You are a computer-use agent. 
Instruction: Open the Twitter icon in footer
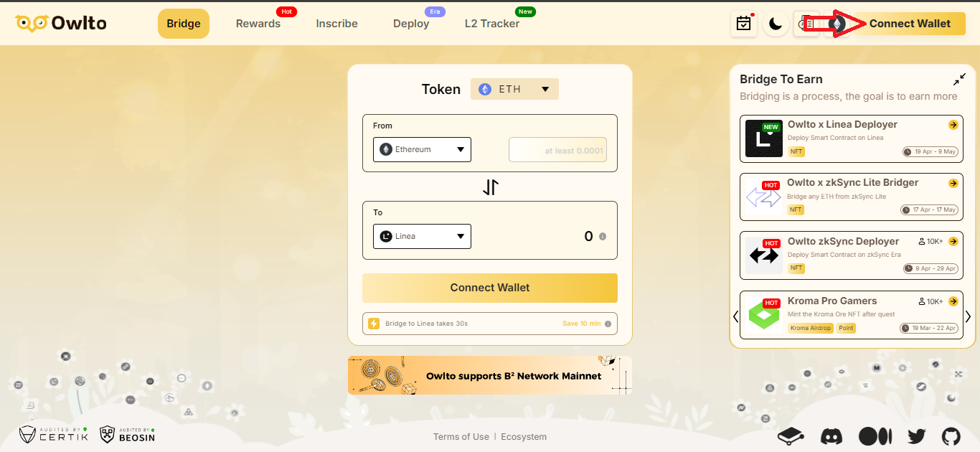(x=916, y=436)
